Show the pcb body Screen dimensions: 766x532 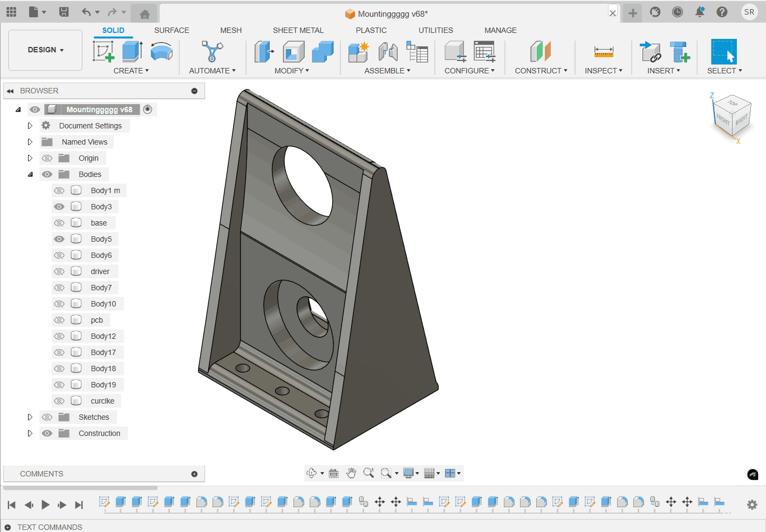[x=59, y=320]
